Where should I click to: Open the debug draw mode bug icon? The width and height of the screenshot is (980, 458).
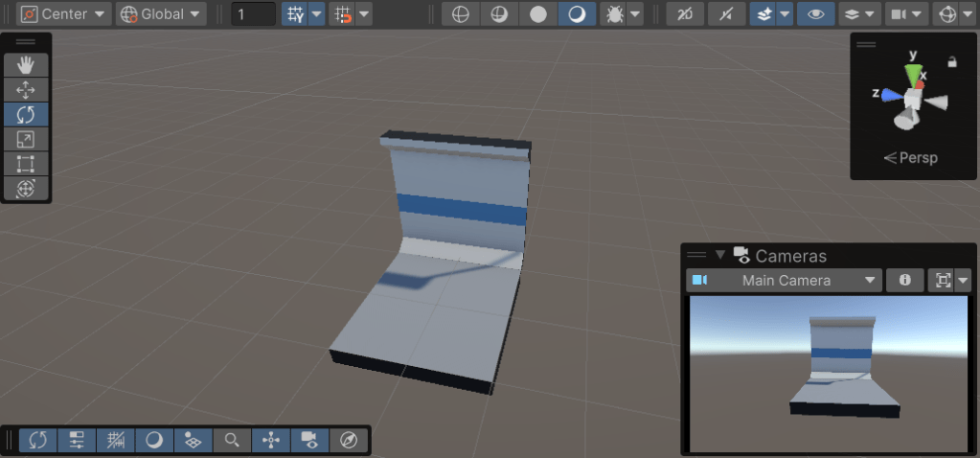click(613, 14)
